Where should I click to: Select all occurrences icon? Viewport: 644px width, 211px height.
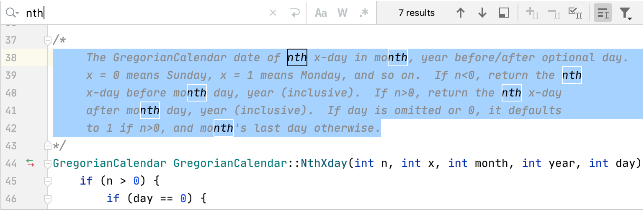575,13
